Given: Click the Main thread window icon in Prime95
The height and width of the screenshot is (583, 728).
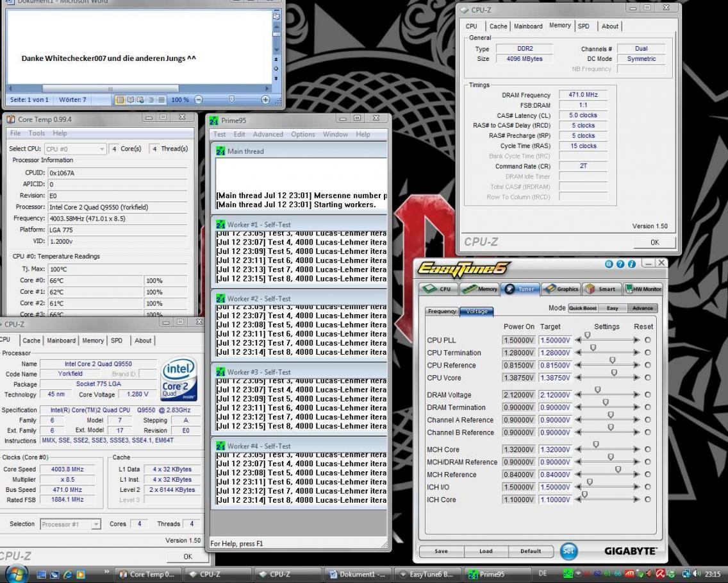Looking at the screenshot, I should coord(220,151).
